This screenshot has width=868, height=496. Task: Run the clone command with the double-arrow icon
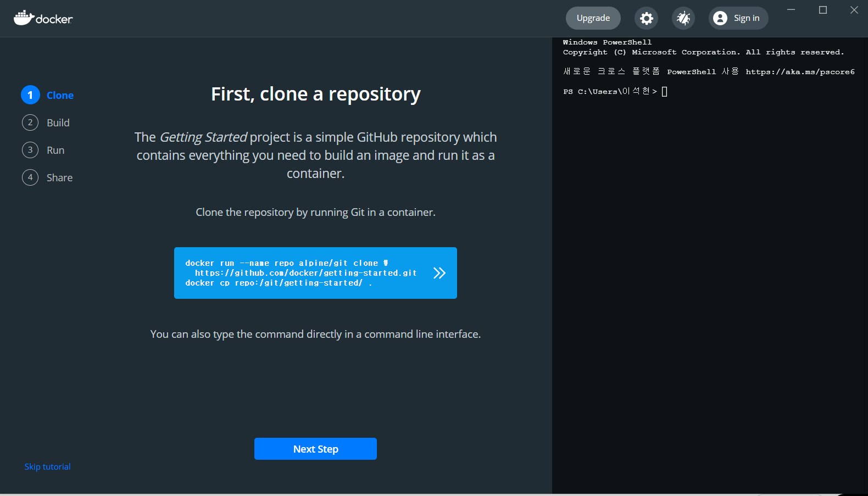[439, 273]
